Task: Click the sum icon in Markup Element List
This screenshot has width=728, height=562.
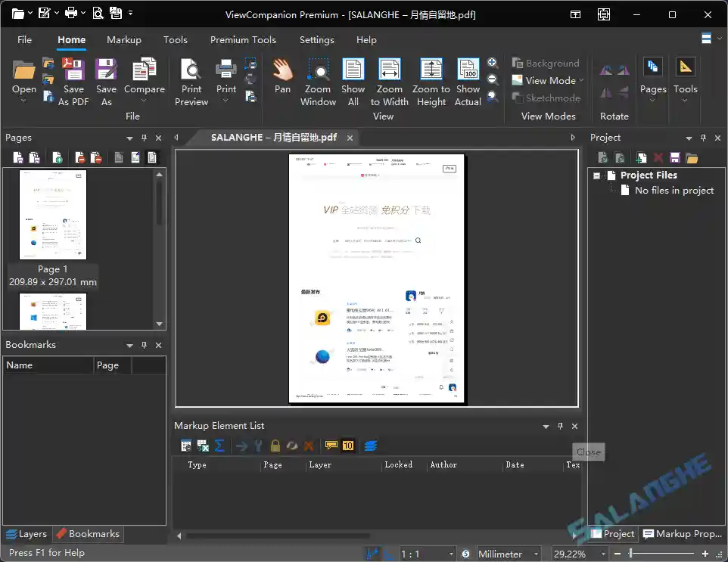Action: [x=220, y=446]
